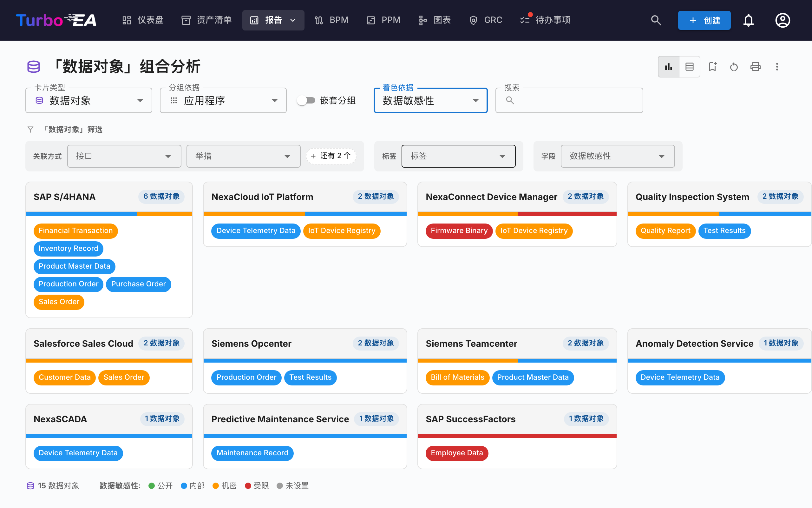
Task: Open the Quality Report chip
Action: tap(665, 231)
